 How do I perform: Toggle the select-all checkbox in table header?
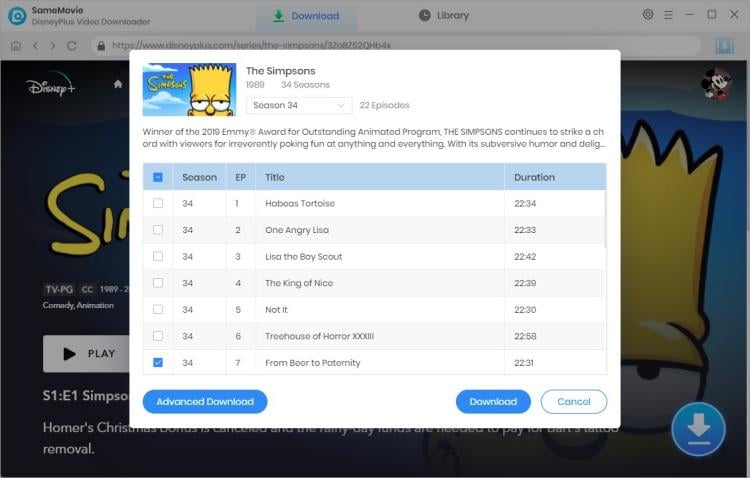[x=158, y=177]
